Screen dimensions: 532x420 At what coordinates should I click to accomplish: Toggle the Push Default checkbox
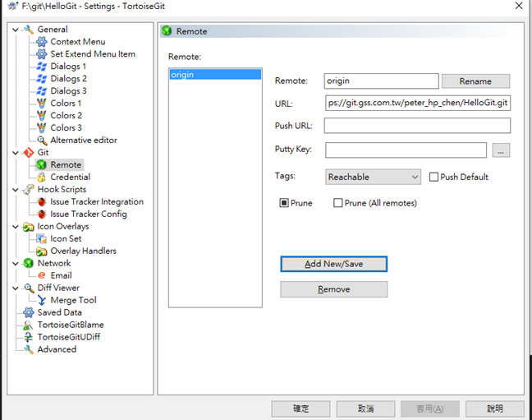click(433, 177)
